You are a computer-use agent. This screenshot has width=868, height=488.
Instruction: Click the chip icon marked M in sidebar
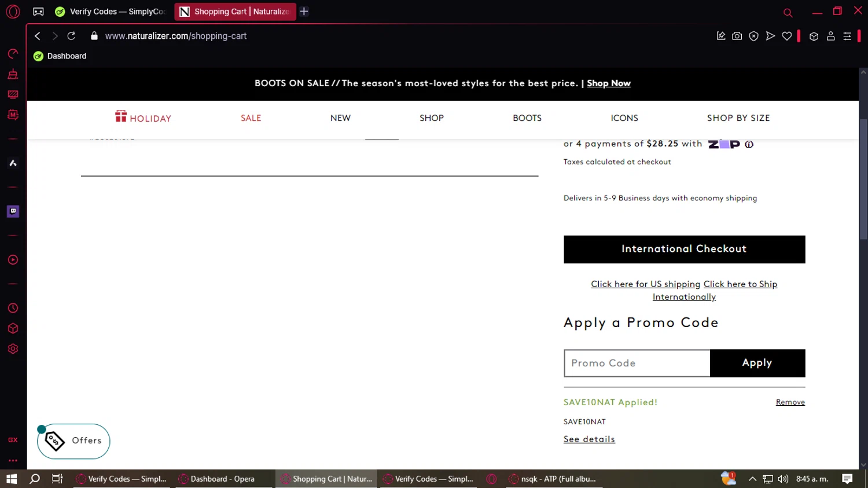(13, 115)
